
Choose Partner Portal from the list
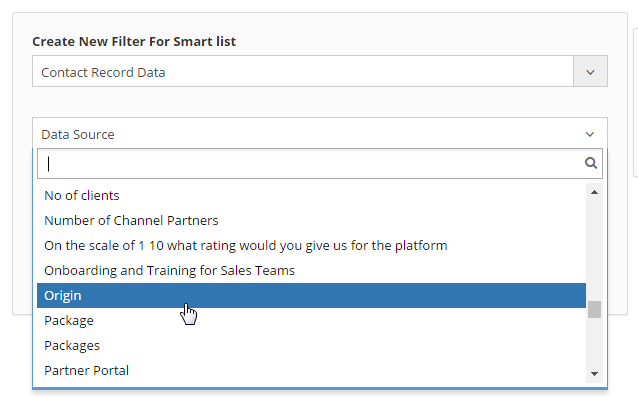311,370
